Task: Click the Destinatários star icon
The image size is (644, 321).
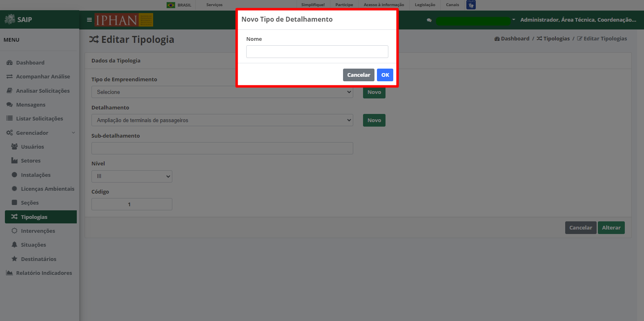Action: [x=14, y=259]
